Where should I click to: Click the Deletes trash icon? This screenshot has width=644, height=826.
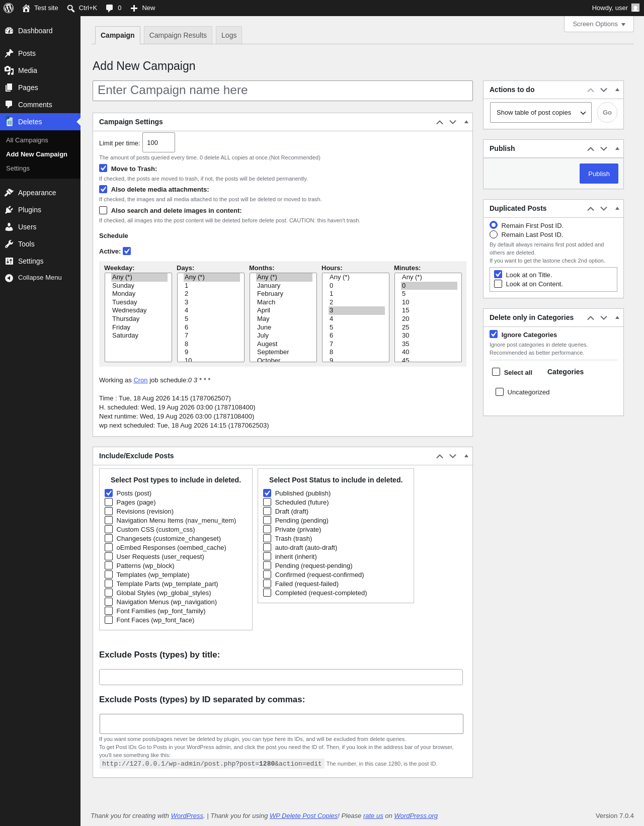[x=9, y=122]
